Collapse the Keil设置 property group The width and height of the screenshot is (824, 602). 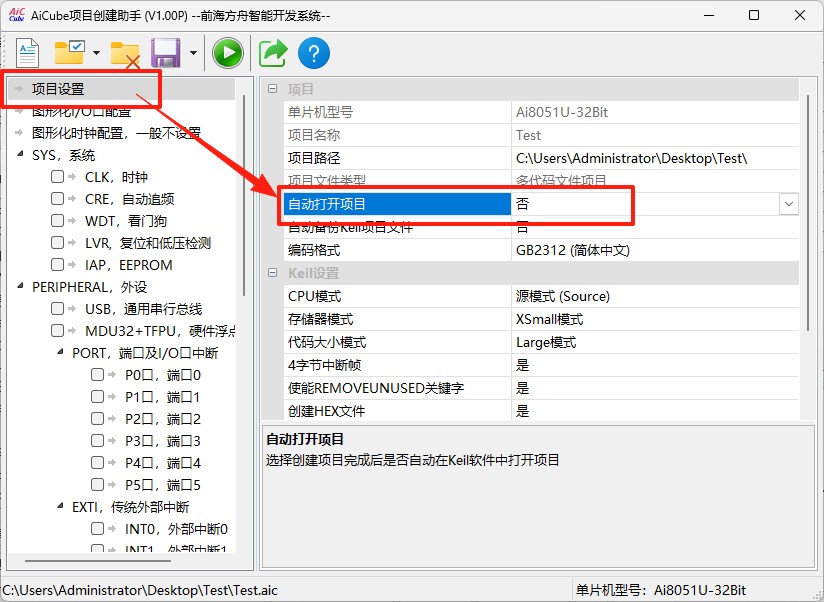pos(272,273)
